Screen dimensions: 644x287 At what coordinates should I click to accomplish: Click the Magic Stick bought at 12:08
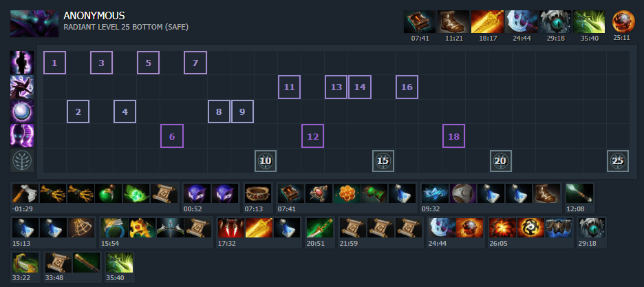pyautogui.click(x=580, y=193)
